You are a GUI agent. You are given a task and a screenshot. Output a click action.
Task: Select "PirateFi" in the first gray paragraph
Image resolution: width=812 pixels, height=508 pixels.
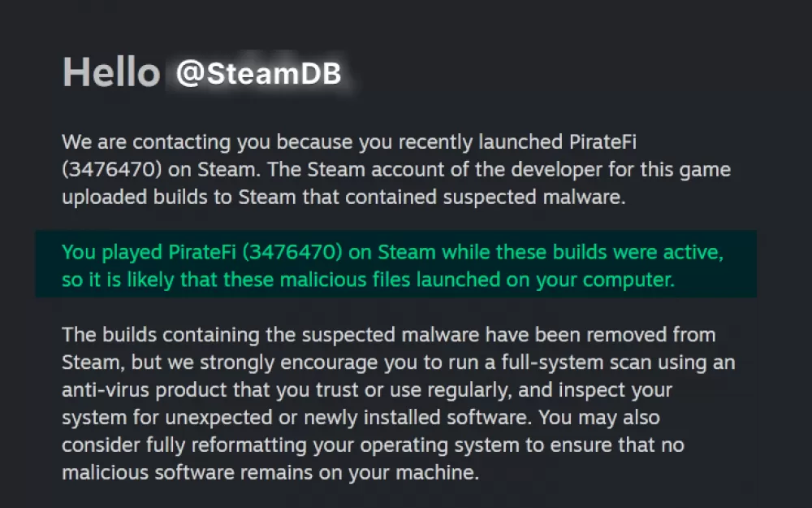pos(603,142)
